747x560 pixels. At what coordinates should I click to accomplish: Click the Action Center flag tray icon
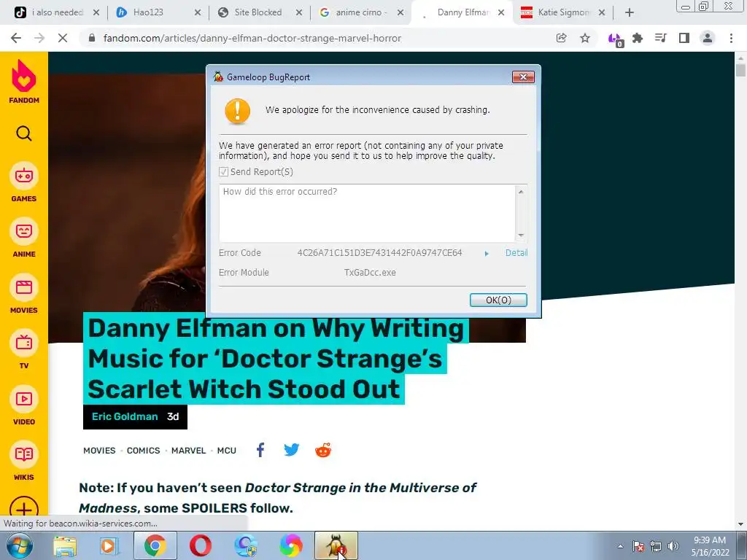click(x=638, y=546)
